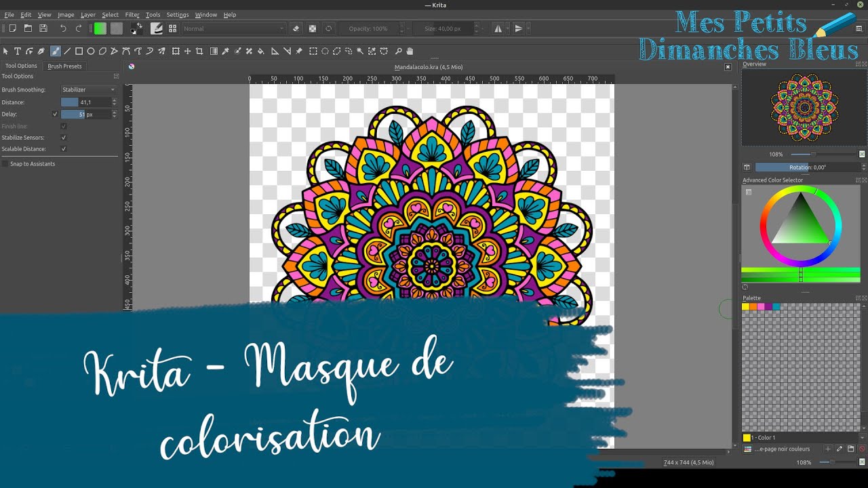This screenshot has width=868, height=488.
Task: Select the Color Sampler eyedropper tool
Action: coord(225,51)
